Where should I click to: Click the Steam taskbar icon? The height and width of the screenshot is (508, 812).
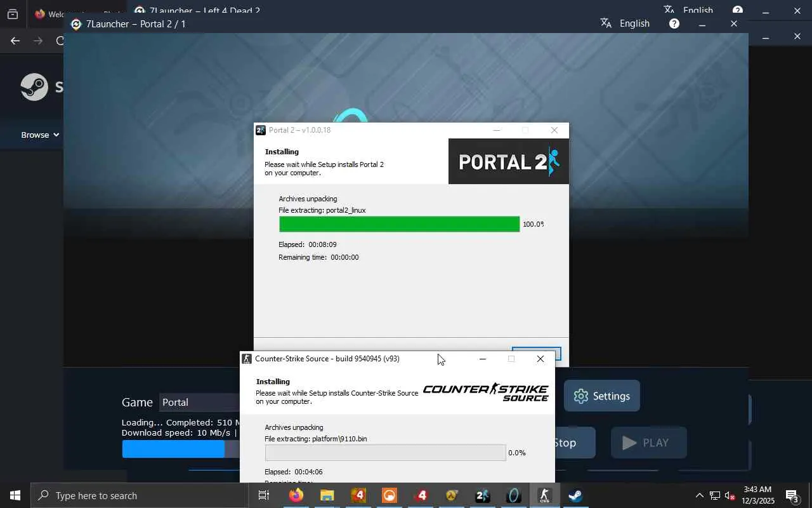click(x=575, y=495)
